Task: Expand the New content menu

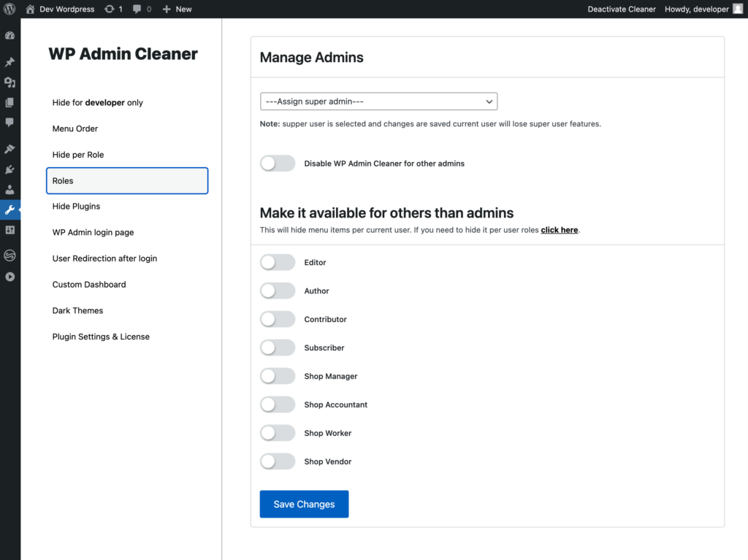Action: click(x=177, y=9)
